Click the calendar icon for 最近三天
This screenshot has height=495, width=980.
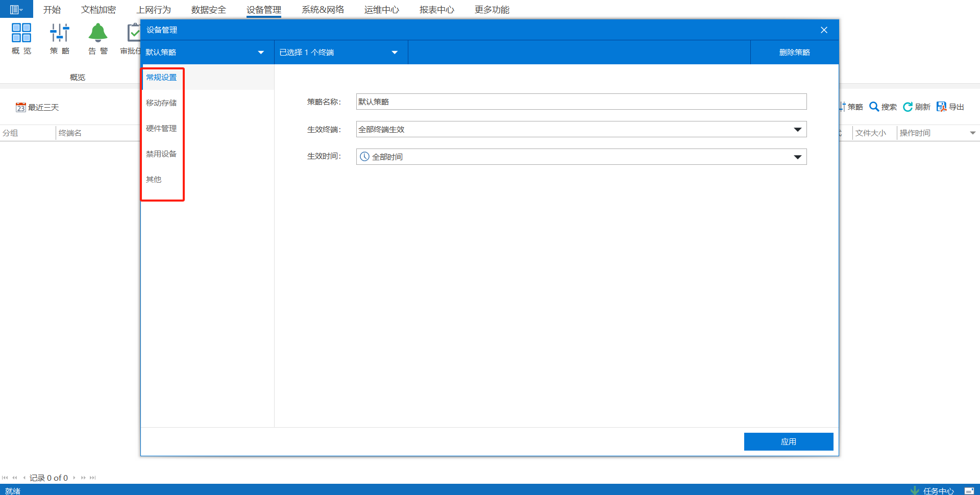(x=20, y=107)
